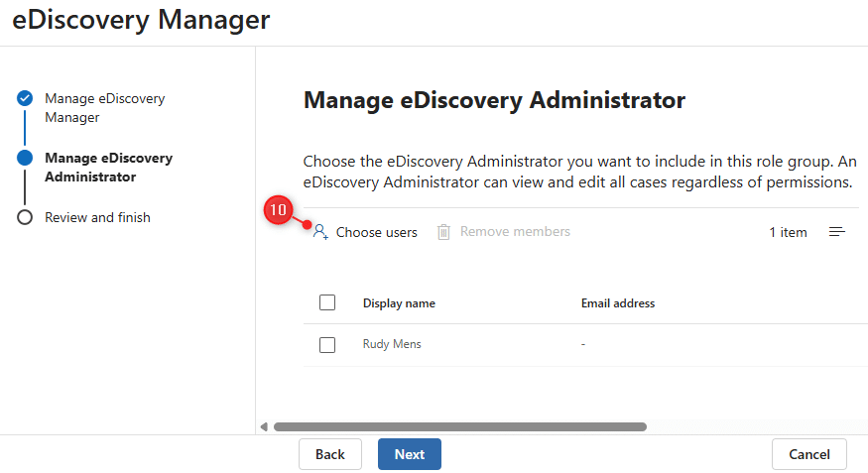Open the list options lines icon

[x=837, y=232]
